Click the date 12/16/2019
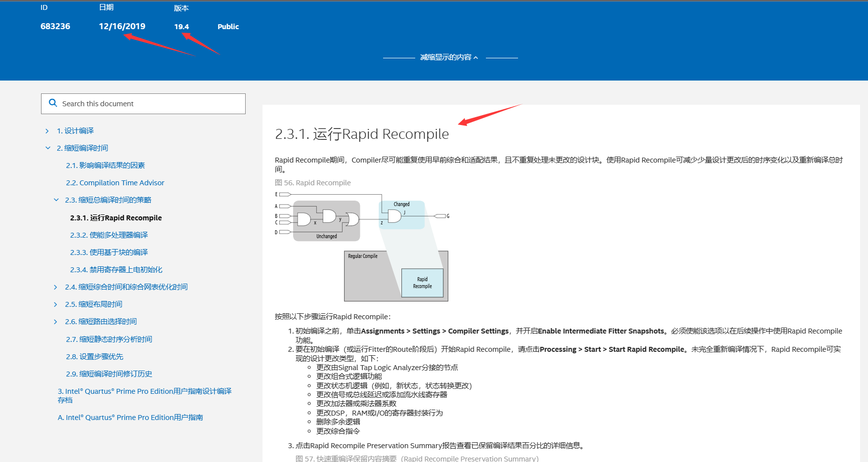Image resolution: width=868 pixels, height=462 pixels. 122,26
